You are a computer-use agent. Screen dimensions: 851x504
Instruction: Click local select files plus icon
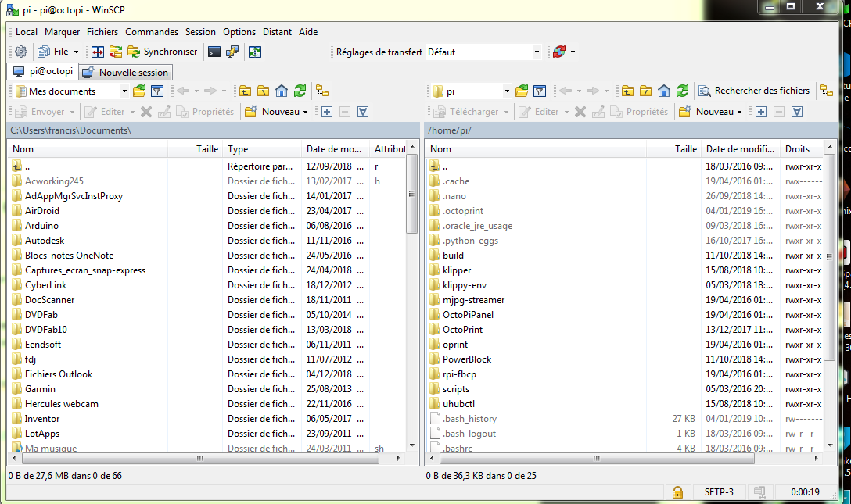pyautogui.click(x=327, y=112)
